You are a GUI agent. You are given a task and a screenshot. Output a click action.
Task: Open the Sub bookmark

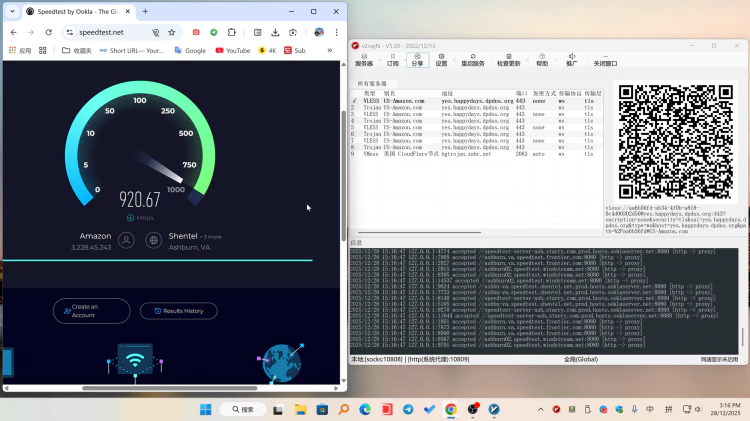tap(295, 50)
